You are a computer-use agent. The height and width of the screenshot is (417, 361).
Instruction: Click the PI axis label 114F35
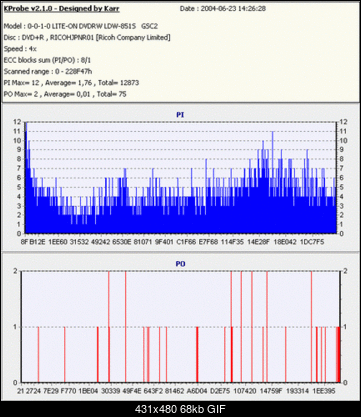(232, 242)
